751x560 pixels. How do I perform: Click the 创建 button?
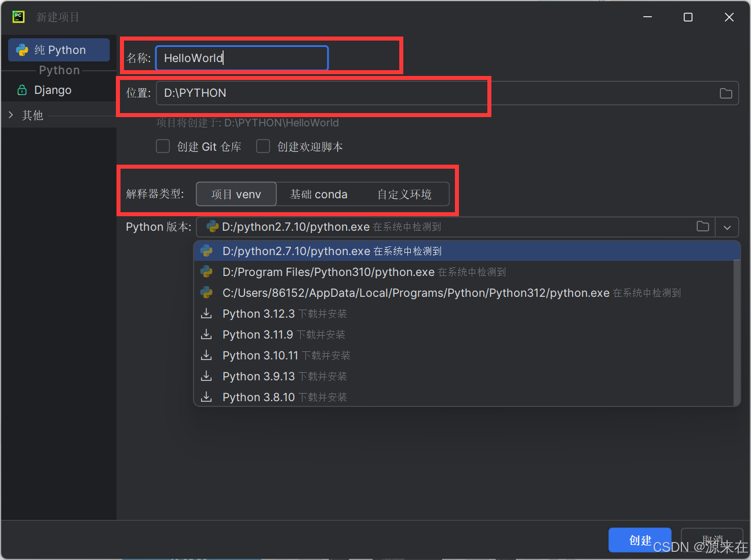640,540
